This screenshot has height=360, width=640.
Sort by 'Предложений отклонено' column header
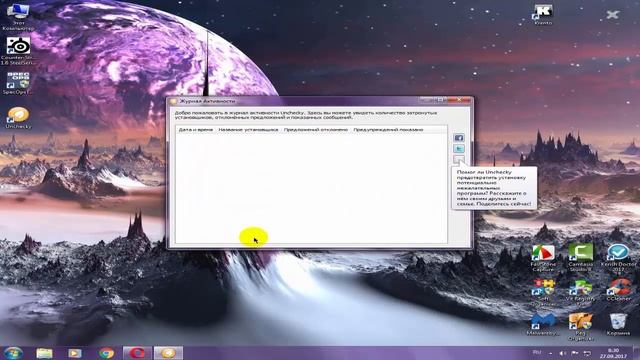pos(316,129)
